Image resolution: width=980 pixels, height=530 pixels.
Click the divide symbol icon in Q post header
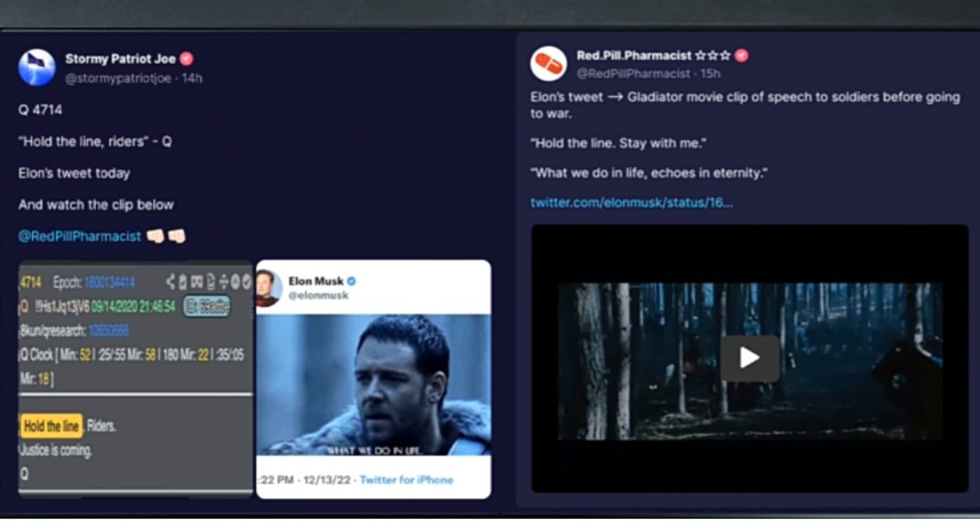coord(224,282)
